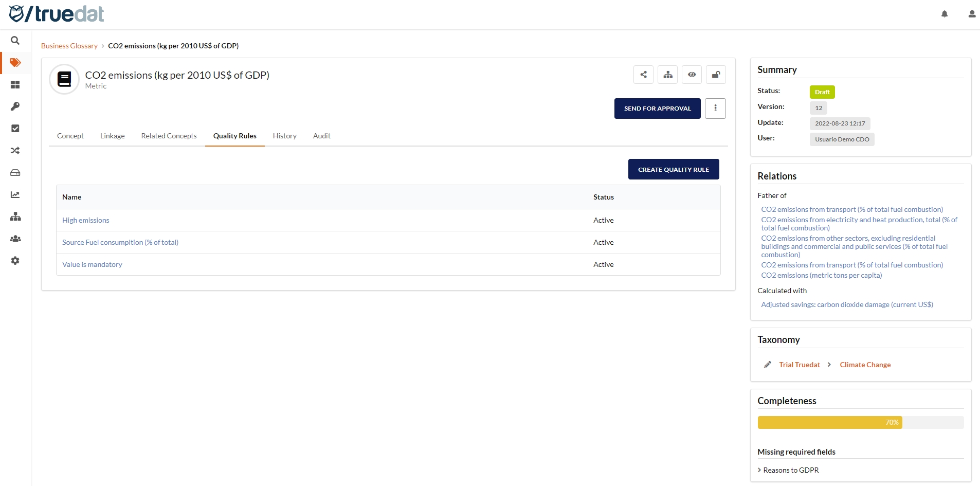This screenshot has height=486, width=980.
Task: Toggle the eye visibility button
Action: [692, 75]
